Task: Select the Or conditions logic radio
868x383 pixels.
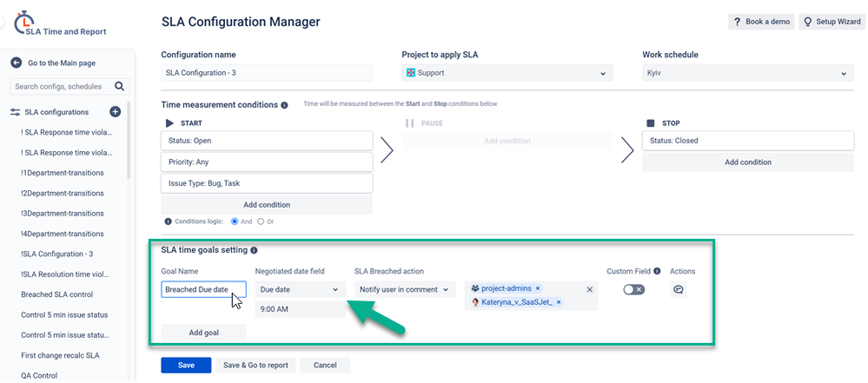Action: click(x=261, y=221)
